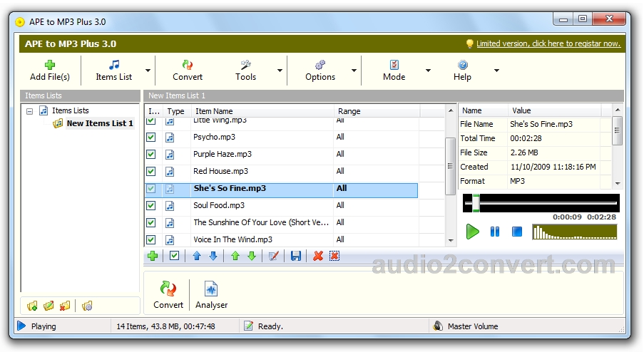Screen dimensions: 644x352
Task: Click scroll down arrow of file list
Action: point(451,241)
